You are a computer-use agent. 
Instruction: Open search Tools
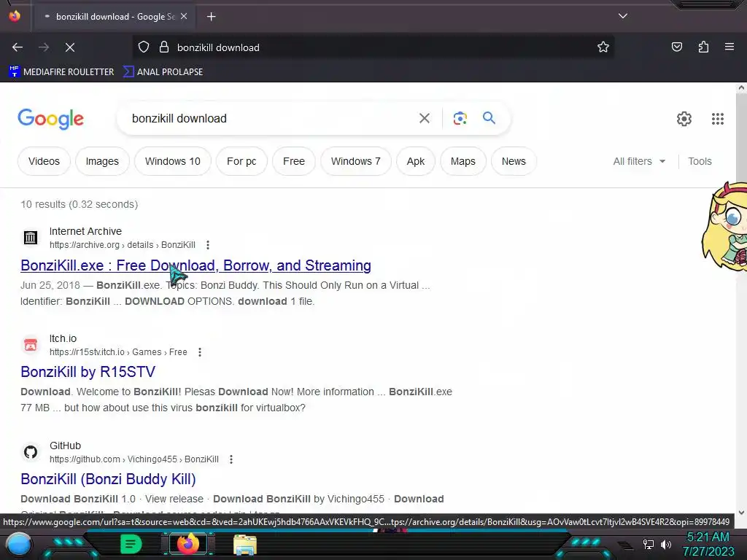700,161
